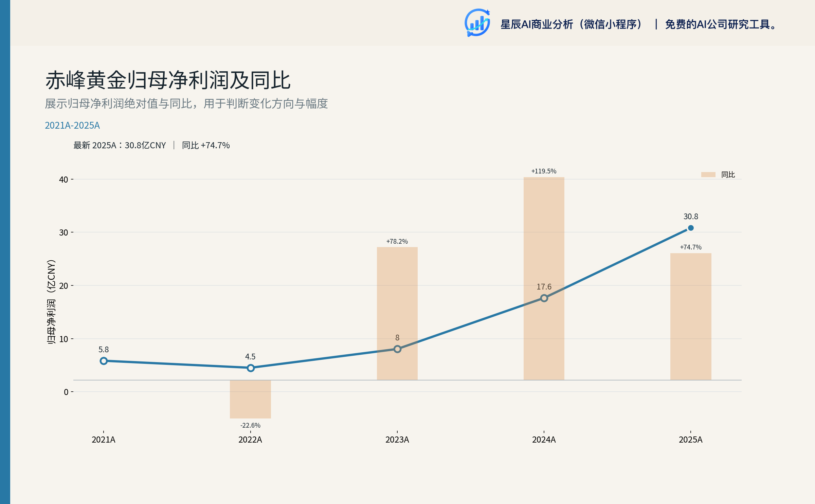The width and height of the screenshot is (815, 504).
Task: Click the 5.8 value label
Action: (x=104, y=350)
